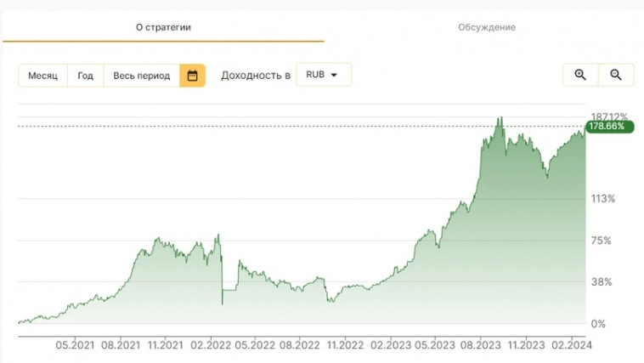The width and height of the screenshot is (644, 363).
Task: Zoom in on the chart
Action: (x=580, y=75)
